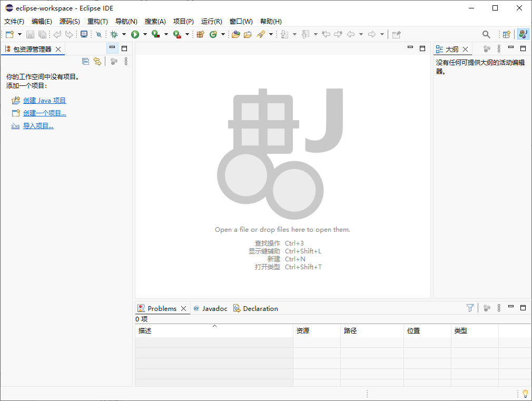Click the Redo arrow icon
This screenshot has height=401, width=532.
pos(69,34)
